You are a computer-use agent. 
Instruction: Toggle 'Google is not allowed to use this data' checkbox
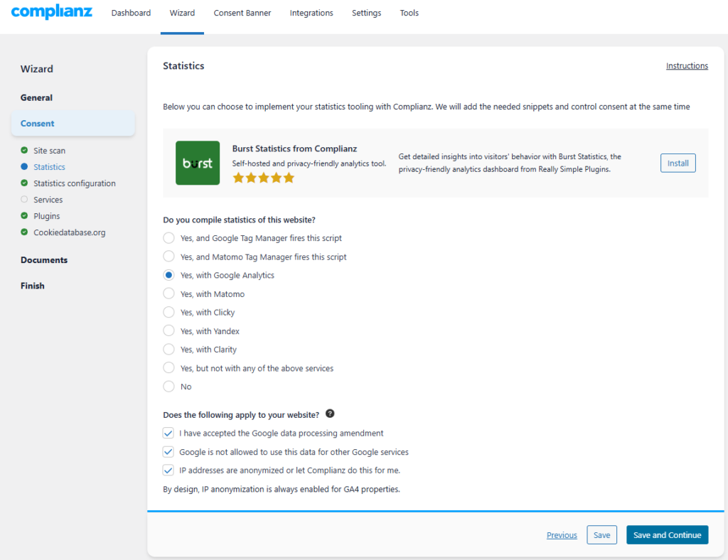click(x=168, y=451)
